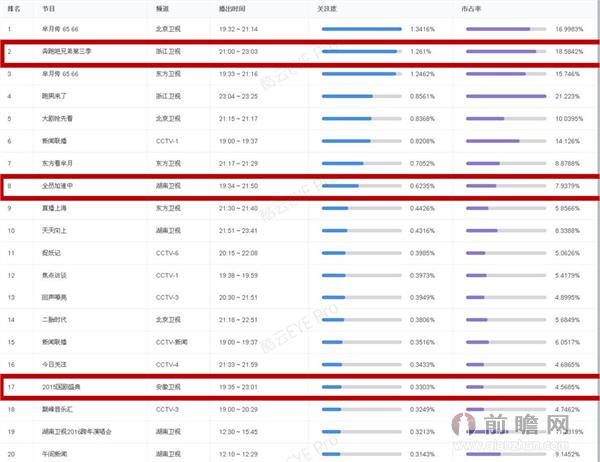Open program 全员加速中

point(57,186)
